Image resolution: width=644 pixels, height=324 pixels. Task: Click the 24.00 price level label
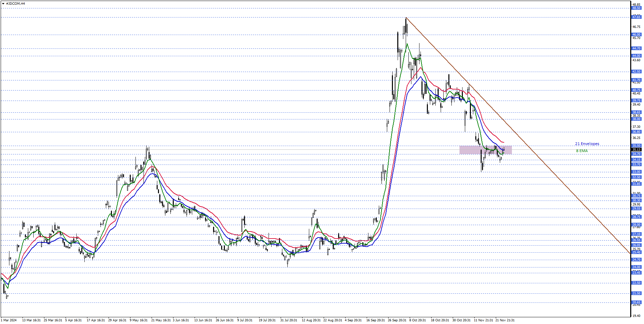coord(636,267)
